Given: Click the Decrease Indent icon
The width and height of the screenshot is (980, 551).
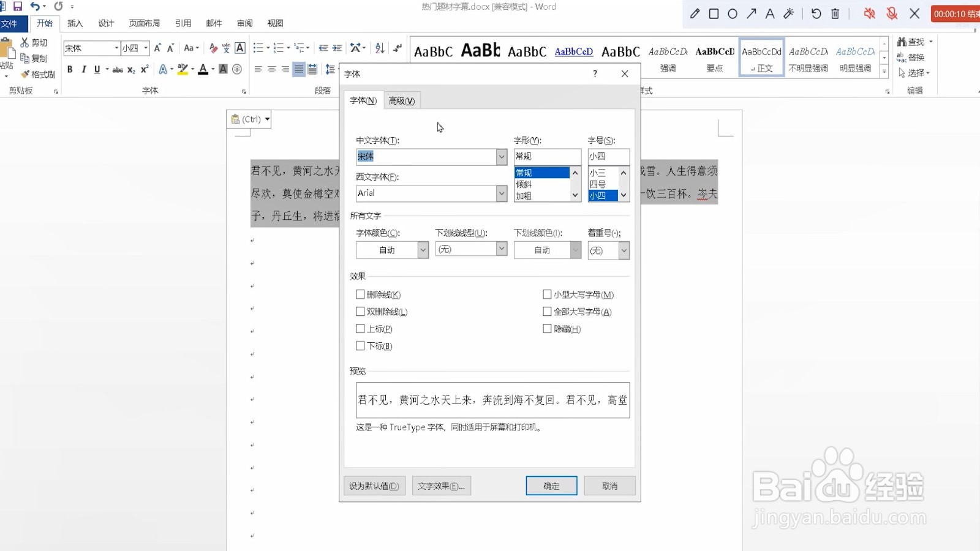Looking at the screenshot, I should pyautogui.click(x=323, y=48).
